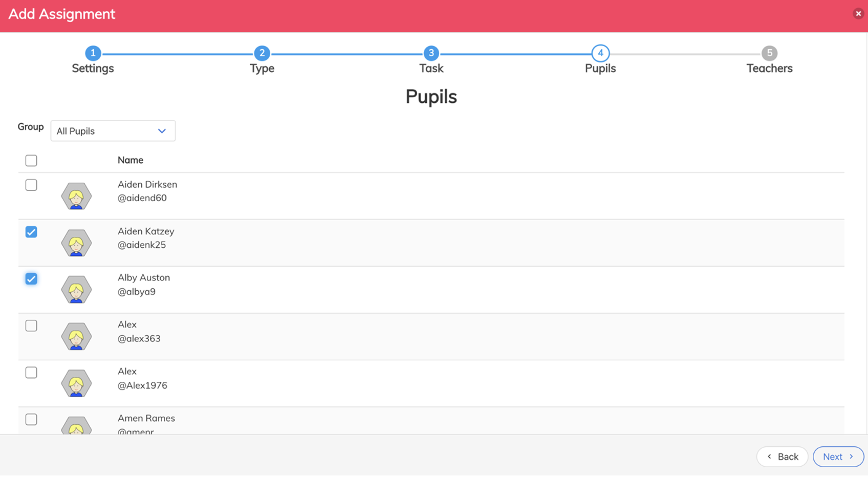Click Alby Auston's avatar icon
Screen dimensions: 868x477
click(76, 290)
